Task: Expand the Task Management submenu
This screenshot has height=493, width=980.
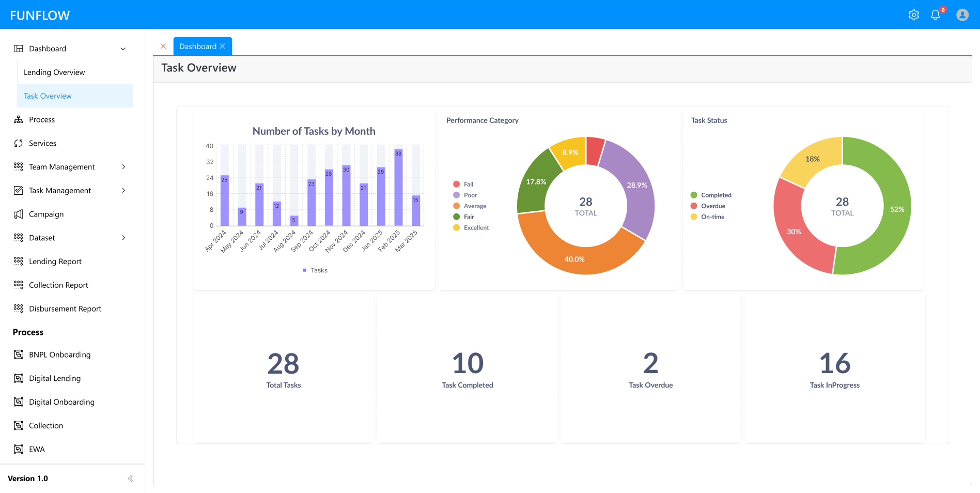Action: coord(123,191)
